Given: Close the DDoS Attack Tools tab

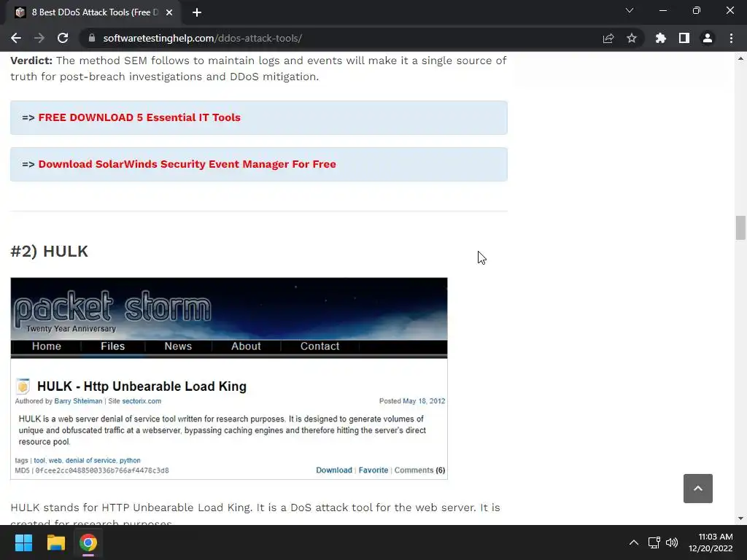Looking at the screenshot, I should pos(169,12).
